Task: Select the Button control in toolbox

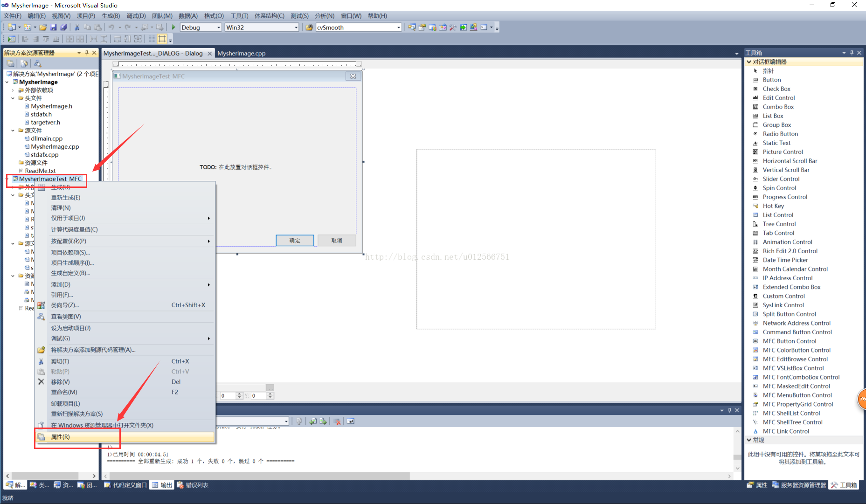Action: coord(771,80)
